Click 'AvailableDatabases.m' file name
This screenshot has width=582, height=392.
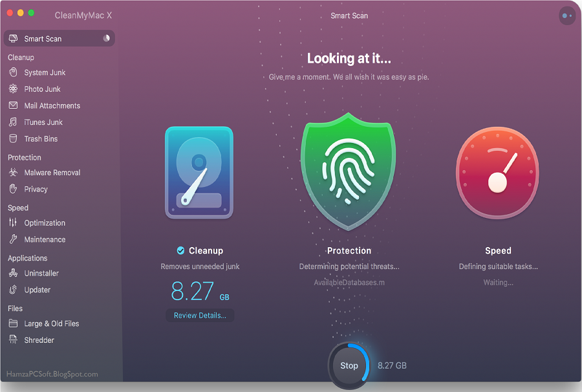pyautogui.click(x=349, y=283)
